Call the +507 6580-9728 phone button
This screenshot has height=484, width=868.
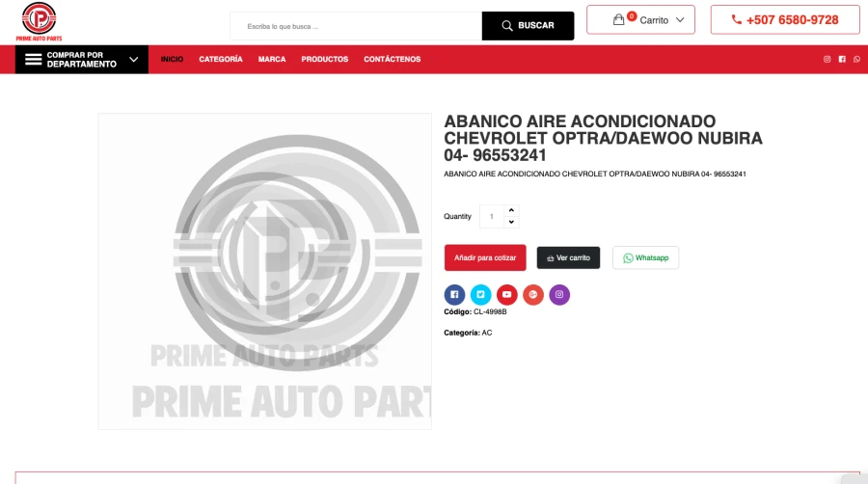coord(785,20)
